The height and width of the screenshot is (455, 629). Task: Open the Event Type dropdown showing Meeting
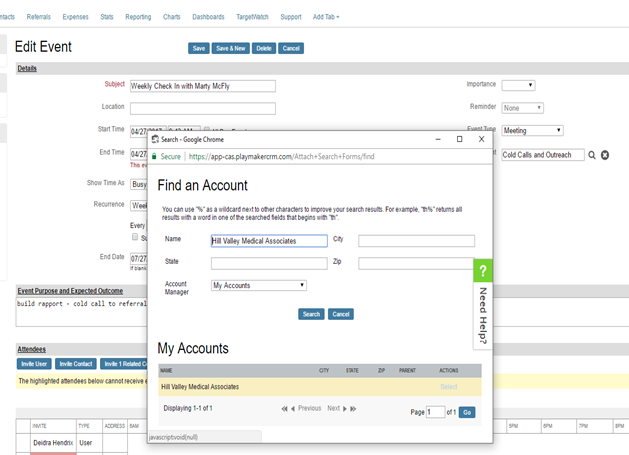point(533,130)
